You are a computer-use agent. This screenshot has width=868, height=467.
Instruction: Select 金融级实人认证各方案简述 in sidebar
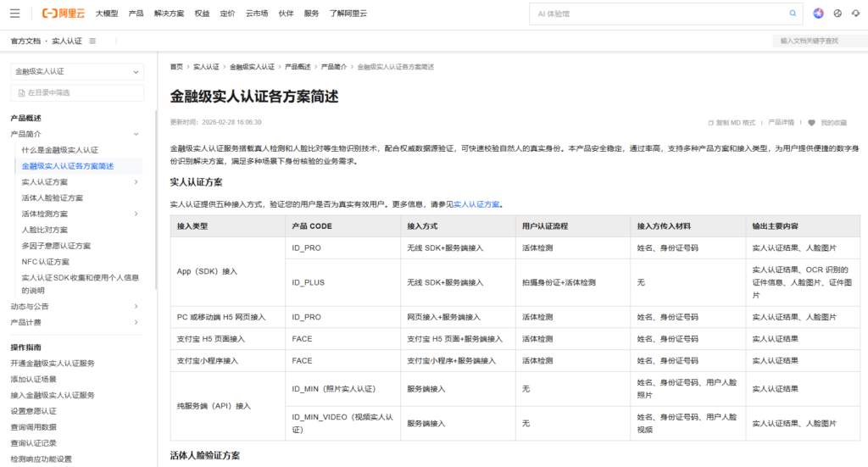point(68,166)
